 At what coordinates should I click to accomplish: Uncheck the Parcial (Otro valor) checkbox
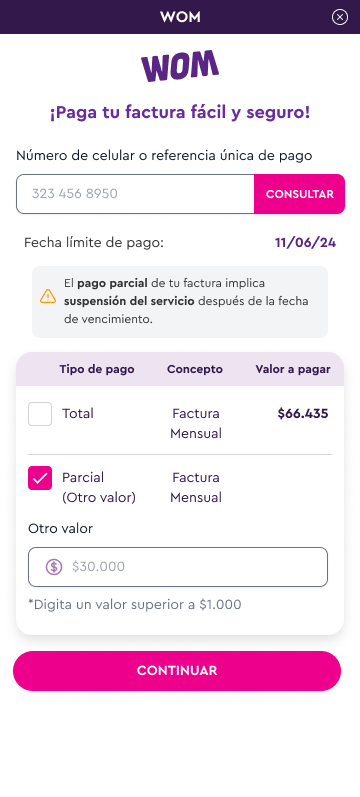(40, 478)
